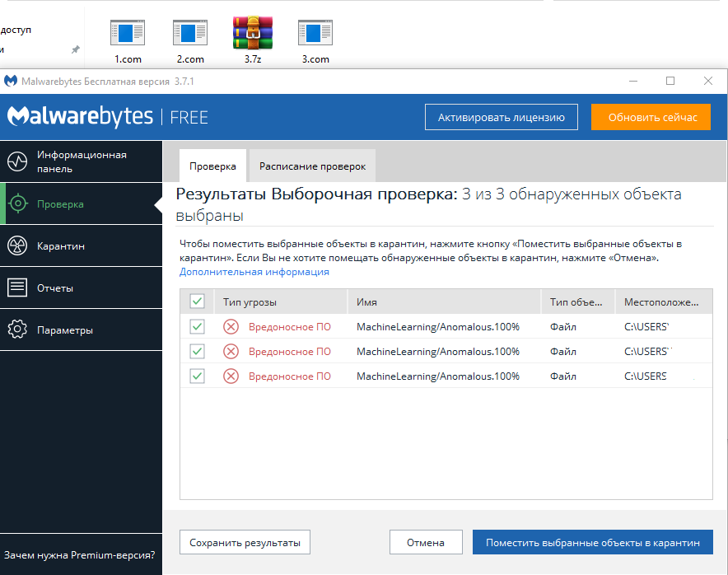Click Файл cell in the second row
Viewport: 728px width, 575px height.
[563, 352]
